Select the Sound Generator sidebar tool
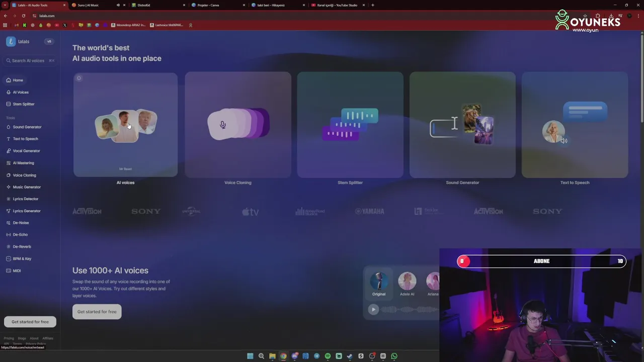Screen dimensions: 644x362 point(24,127)
